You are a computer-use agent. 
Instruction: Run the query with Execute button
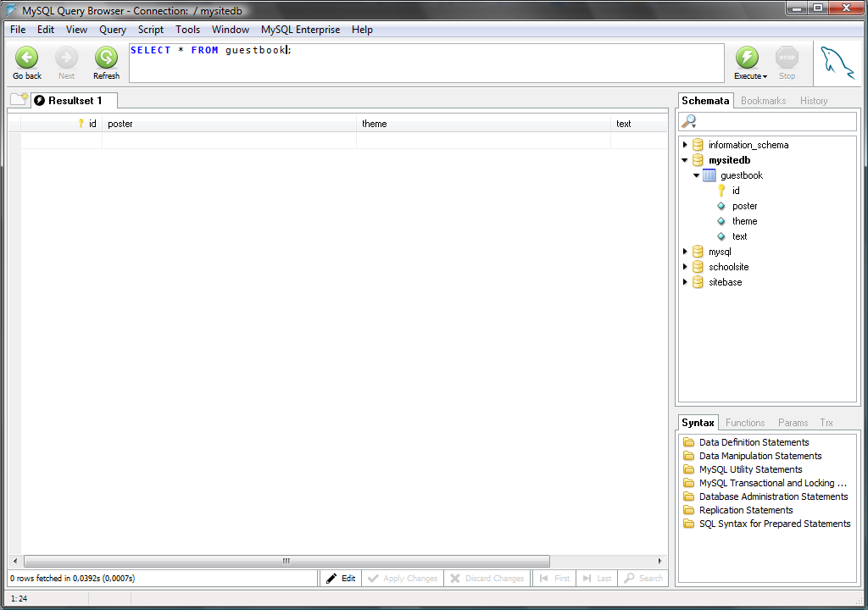[x=747, y=58]
